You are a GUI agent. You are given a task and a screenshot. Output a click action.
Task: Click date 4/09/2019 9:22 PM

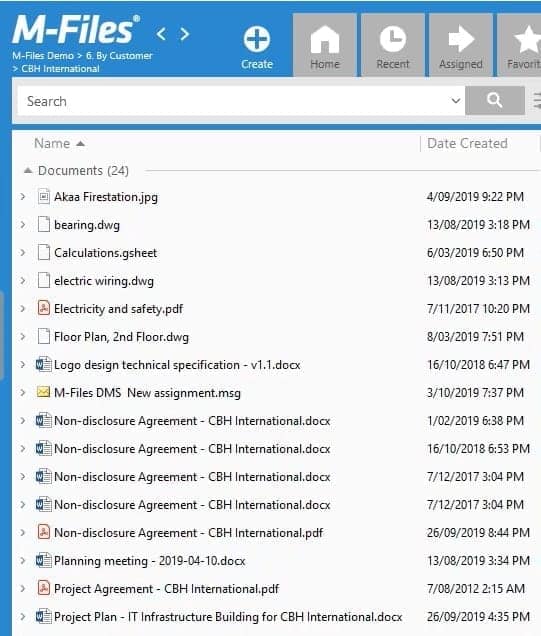[x=475, y=197]
